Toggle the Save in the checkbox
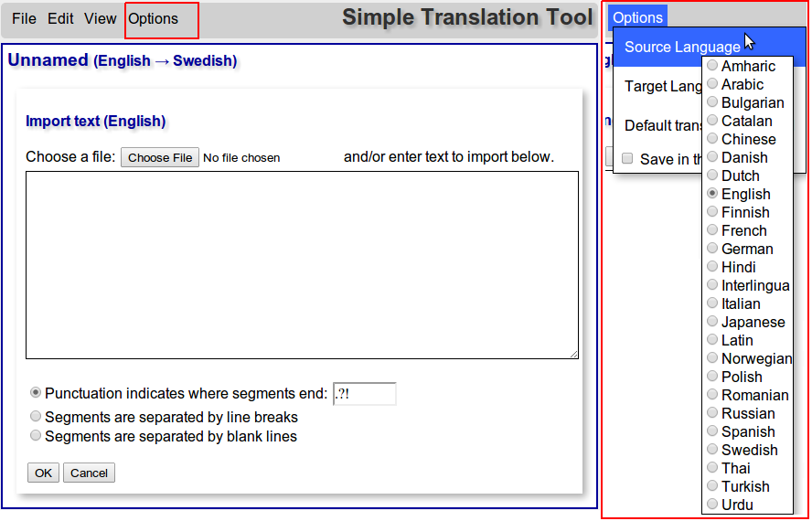This screenshot has height=521, width=812. tap(627, 158)
